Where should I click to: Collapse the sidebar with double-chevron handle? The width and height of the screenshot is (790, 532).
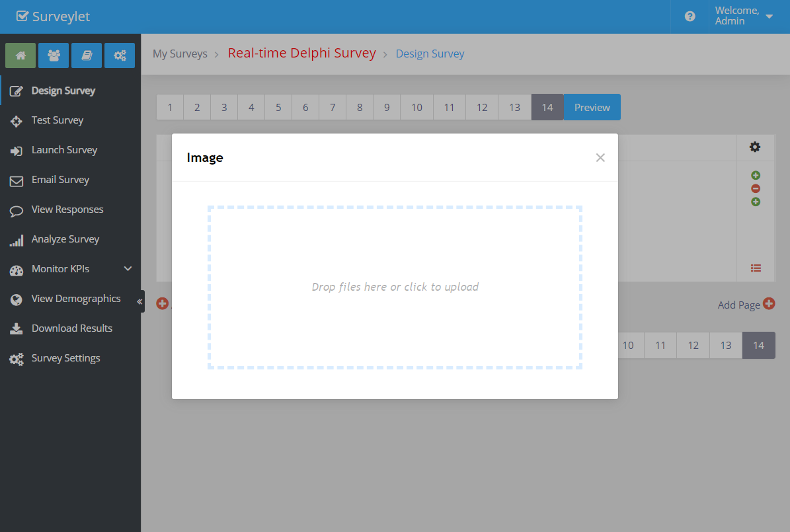coord(139,301)
